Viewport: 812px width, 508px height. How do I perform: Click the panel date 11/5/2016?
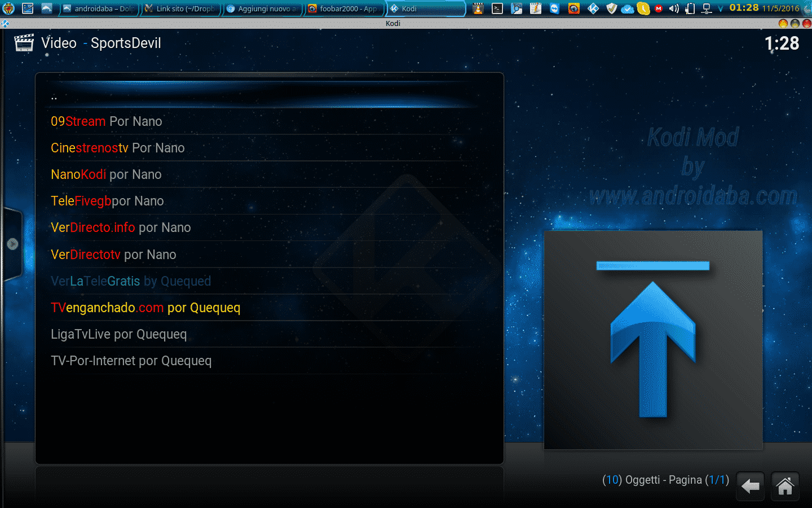[x=781, y=8]
